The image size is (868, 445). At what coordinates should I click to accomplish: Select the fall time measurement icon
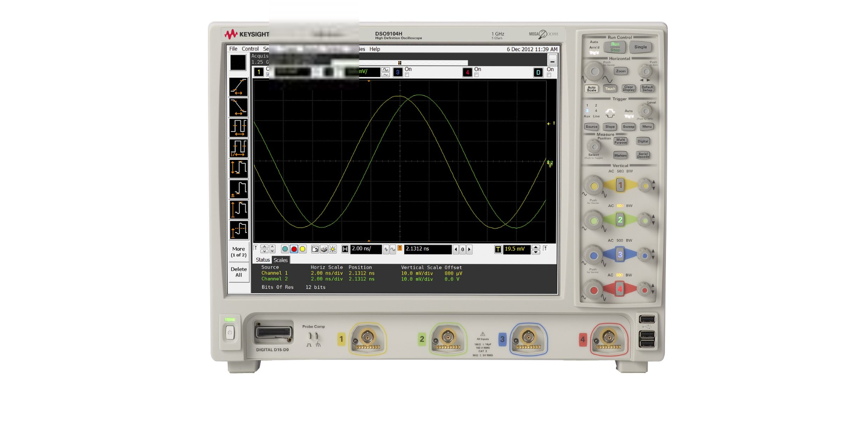pos(239,107)
